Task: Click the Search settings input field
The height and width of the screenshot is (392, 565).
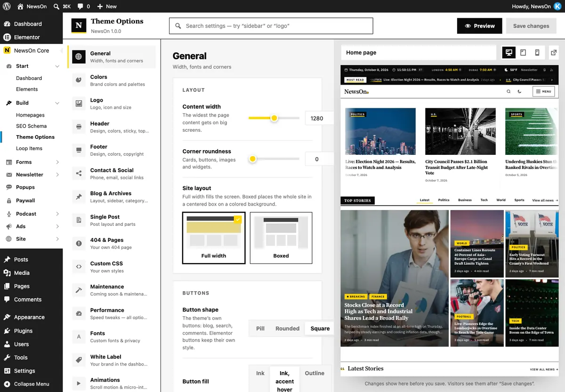Action: (271, 26)
